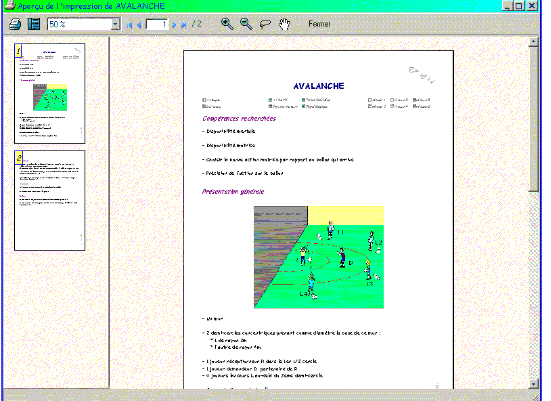Click the vertical scrollbar up arrow
Image resolution: width=551 pixels, height=401 pixels.
(533, 42)
